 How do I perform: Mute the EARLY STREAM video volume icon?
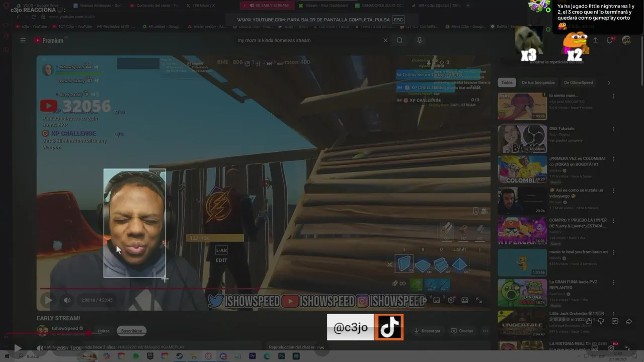[x=67, y=300]
